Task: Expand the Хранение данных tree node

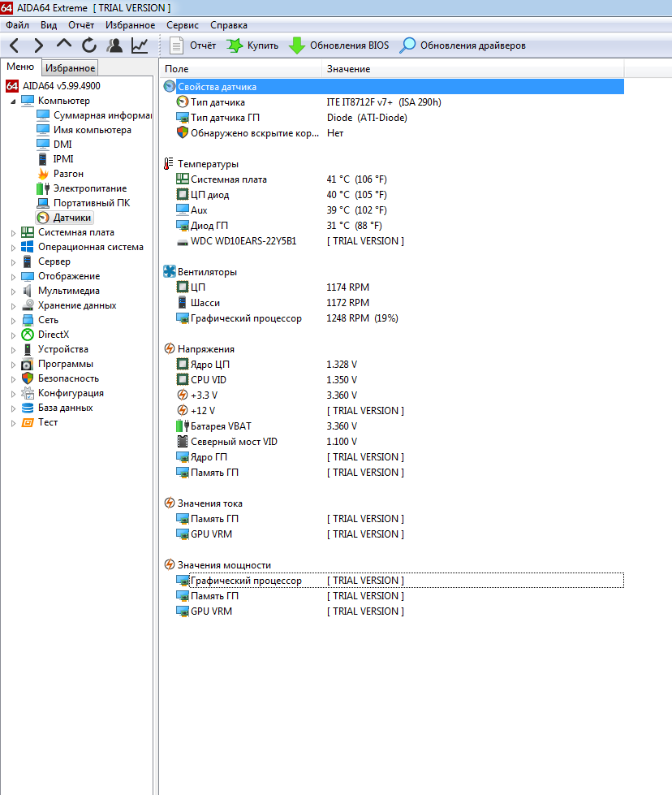Action: coord(13,305)
